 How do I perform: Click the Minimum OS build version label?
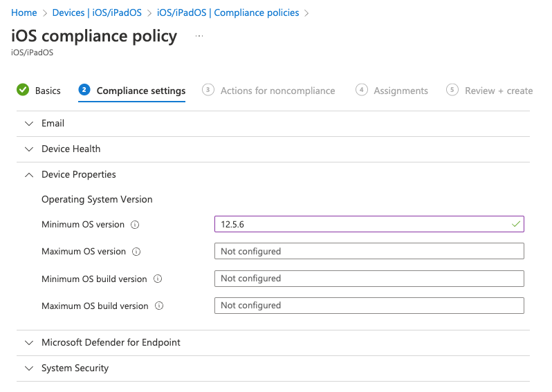(94, 279)
